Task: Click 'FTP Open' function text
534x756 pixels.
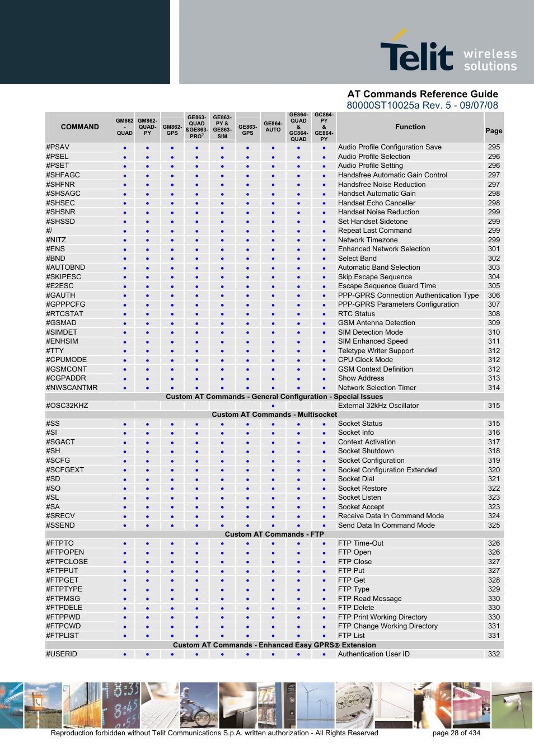Action: pos(354,552)
